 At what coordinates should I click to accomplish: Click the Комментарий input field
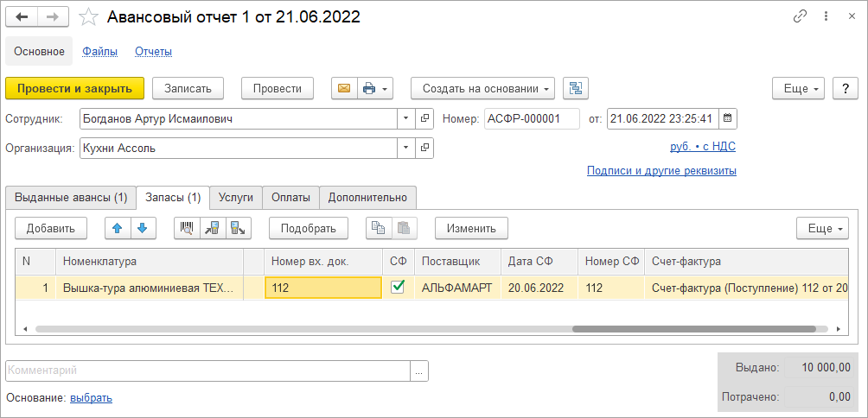tap(207, 370)
